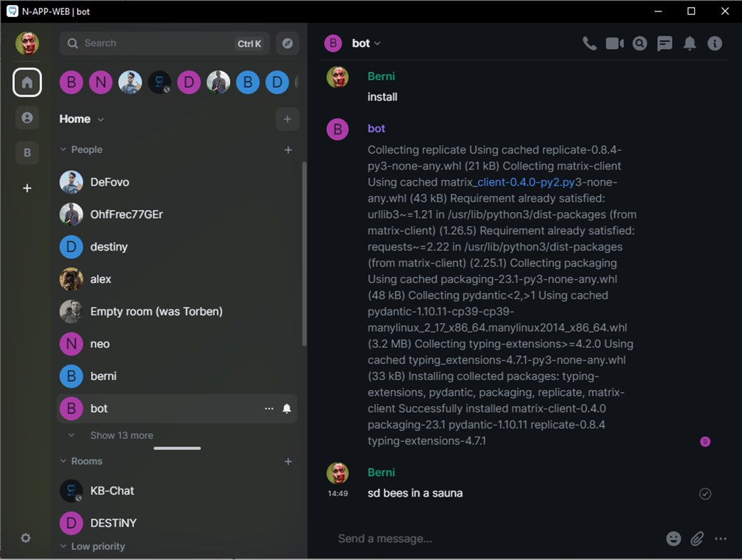Start a voice call in the bot room
The width and height of the screenshot is (742, 560).
tap(590, 43)
